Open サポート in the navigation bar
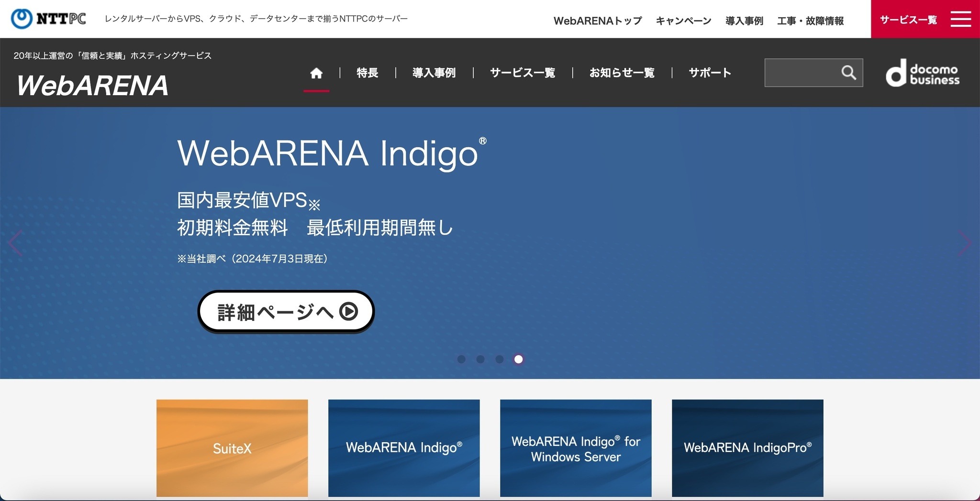The width and height of the screenshot is (980, 501). 710,73
